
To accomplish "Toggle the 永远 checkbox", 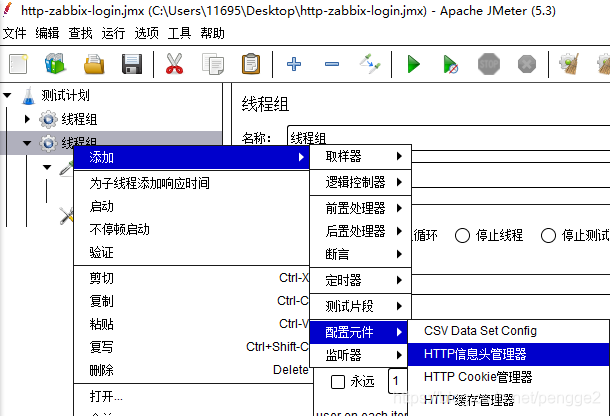I will point(338,381).
